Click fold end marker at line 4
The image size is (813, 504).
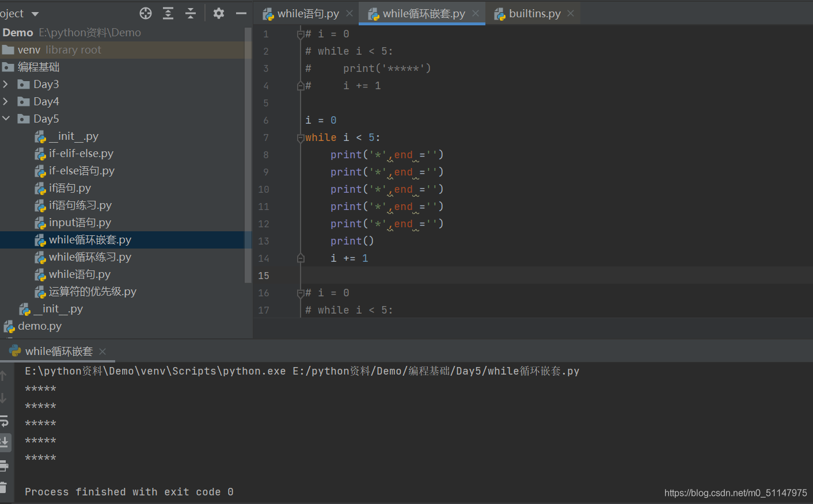pos(301,86)
